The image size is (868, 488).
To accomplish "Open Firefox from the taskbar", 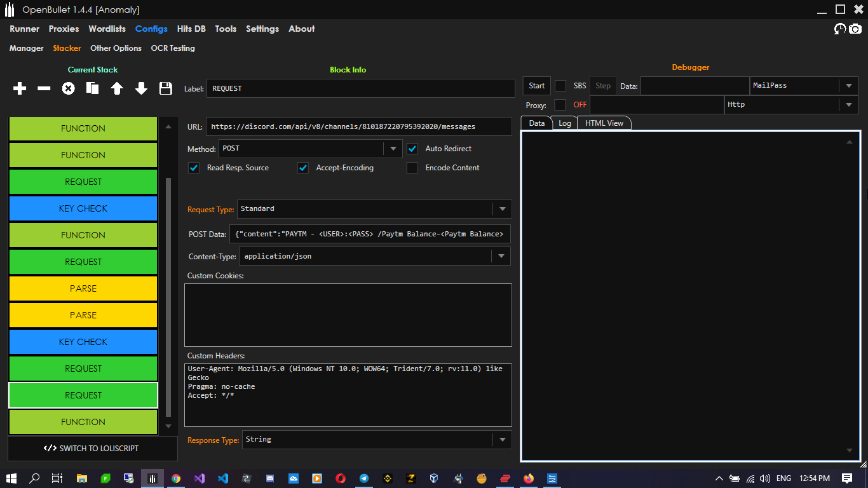I will [529, 478].
